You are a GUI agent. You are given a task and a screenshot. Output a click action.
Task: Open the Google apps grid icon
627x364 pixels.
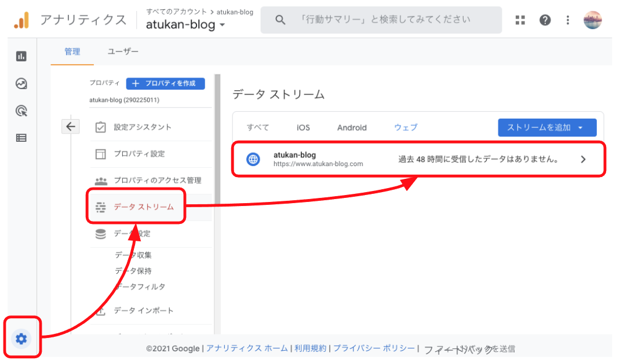coord(520,20)
